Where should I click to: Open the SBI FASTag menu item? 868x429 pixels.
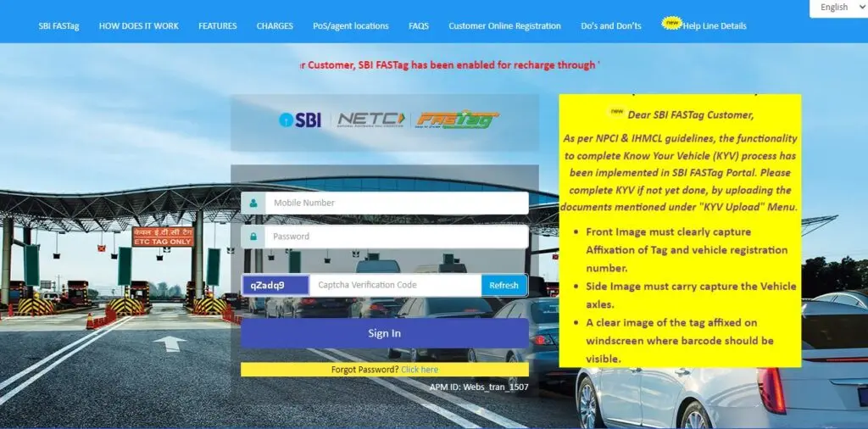pos(58,26)
